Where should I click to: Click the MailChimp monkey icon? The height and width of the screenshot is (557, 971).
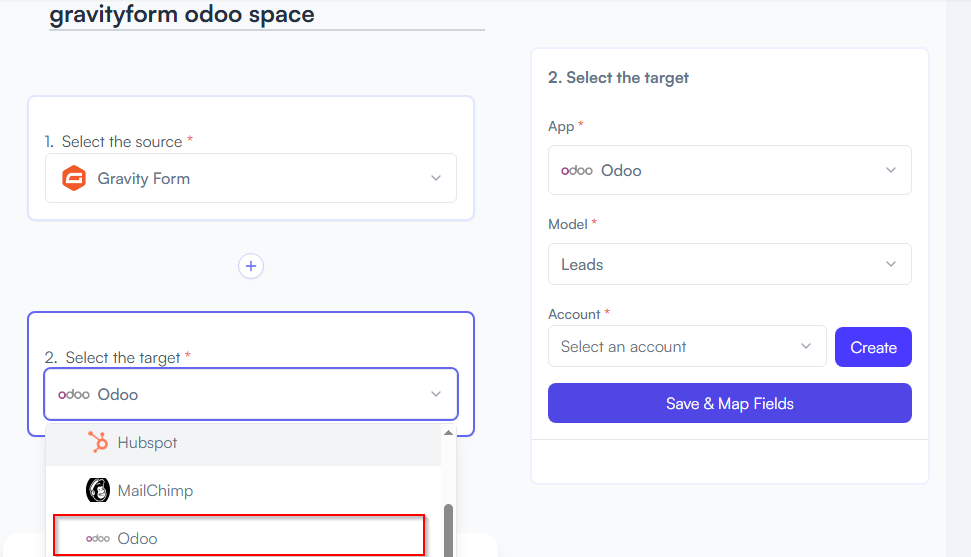coord(98,490)
